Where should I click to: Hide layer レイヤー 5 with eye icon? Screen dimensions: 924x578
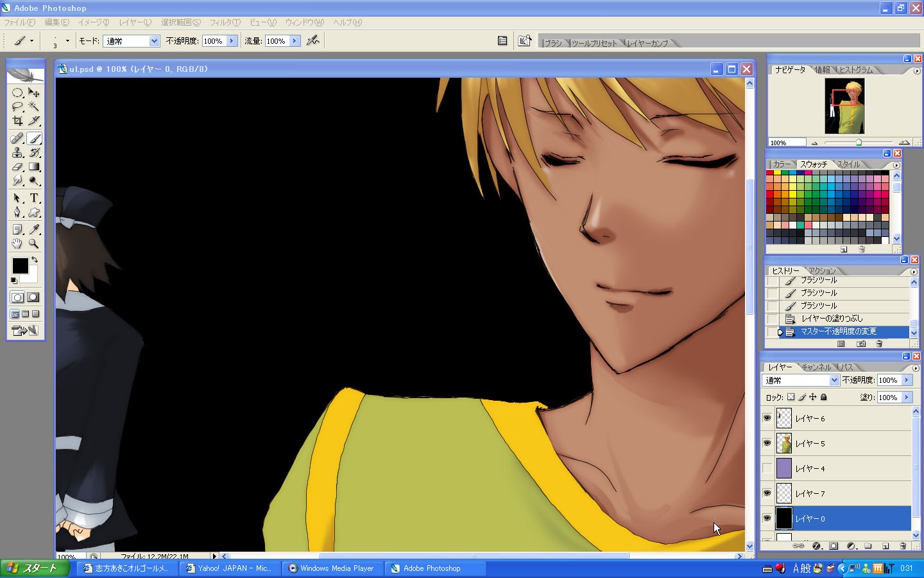tap(767, 443)
